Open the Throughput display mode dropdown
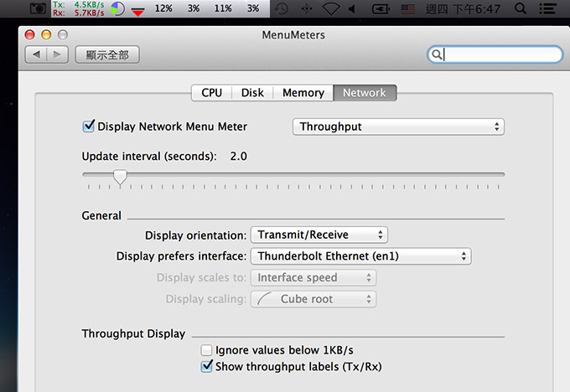The height and width of the screenshot is (392, 570). click(398, 126)
